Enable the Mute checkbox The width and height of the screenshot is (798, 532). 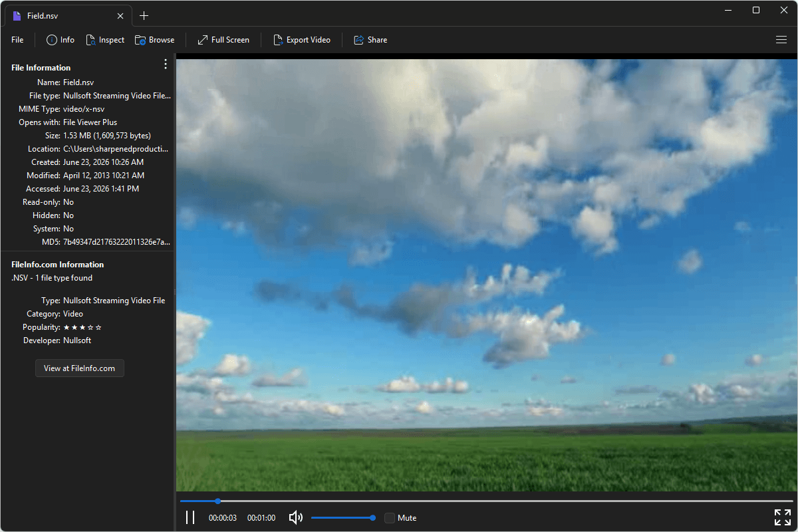point(390,518)
